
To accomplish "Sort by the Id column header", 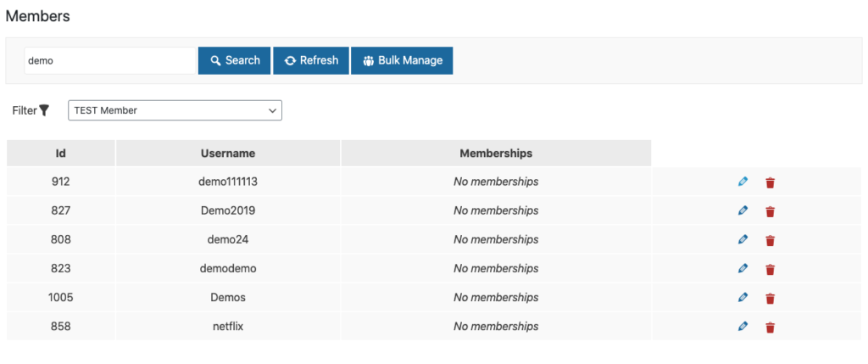I will pyautogui.click(x=61, y=154).
